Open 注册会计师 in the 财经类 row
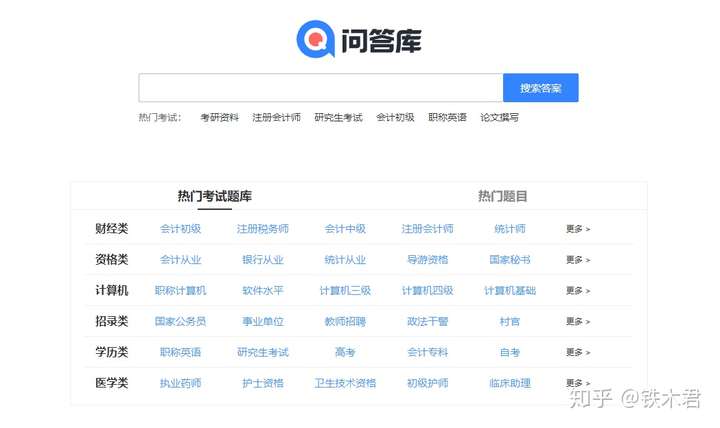The image size is (720, 428). click(428, 229)
